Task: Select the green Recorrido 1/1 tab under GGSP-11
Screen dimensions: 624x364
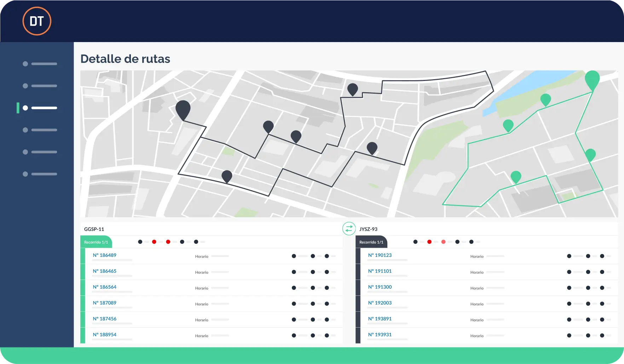Action: [96, 242]
